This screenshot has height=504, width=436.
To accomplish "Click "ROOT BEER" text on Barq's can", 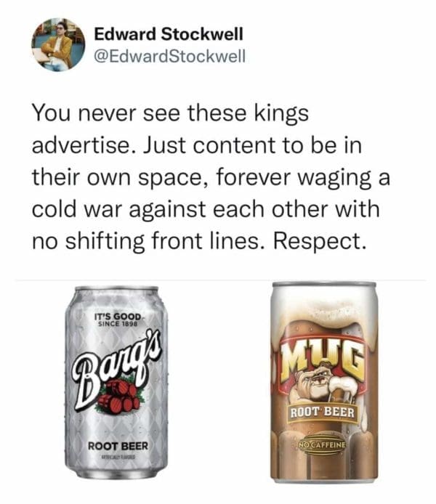I will click(x=118, y=446).
